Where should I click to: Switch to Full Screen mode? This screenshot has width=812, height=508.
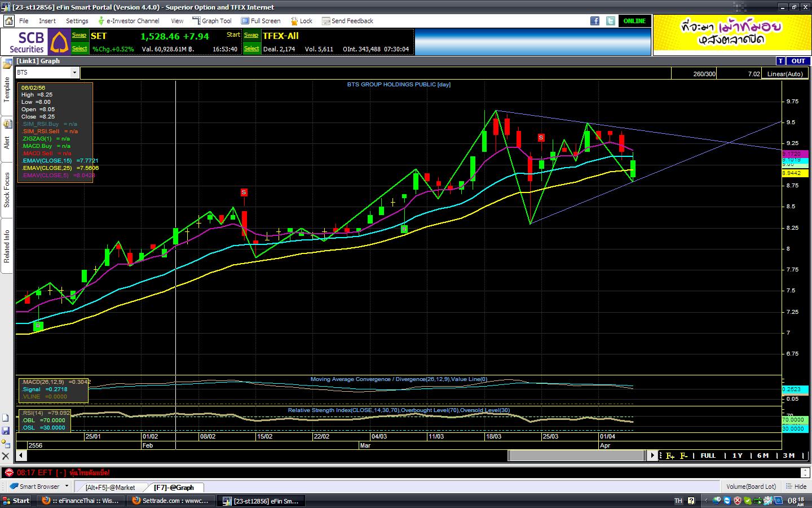tap(261, 21)
